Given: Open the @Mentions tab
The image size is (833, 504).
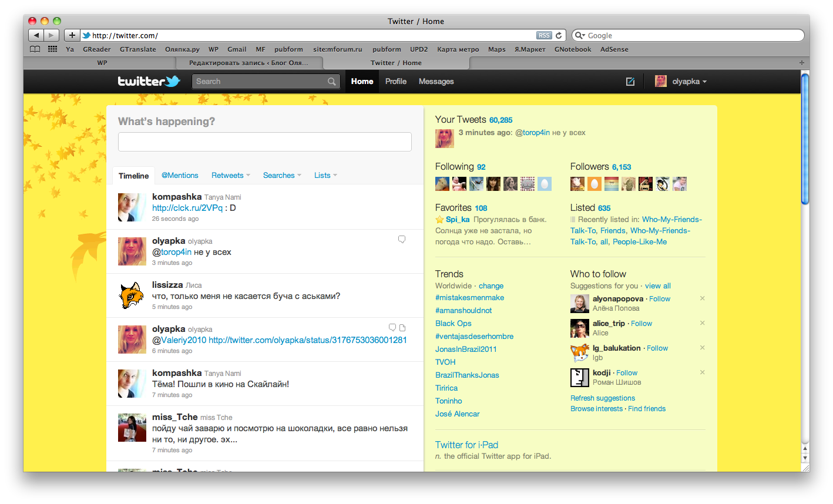Looking at the screenshot, I should 180,175.
